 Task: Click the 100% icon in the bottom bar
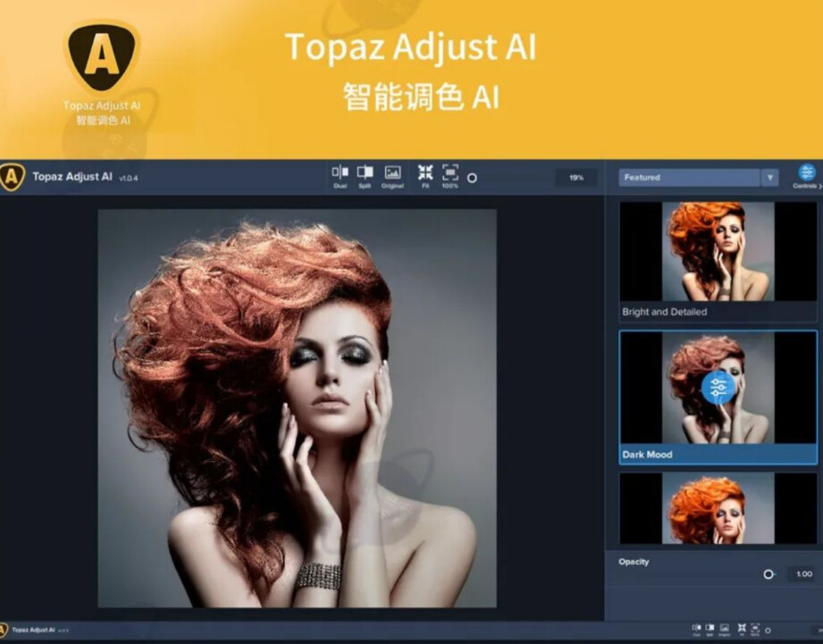tap(755, 630)
